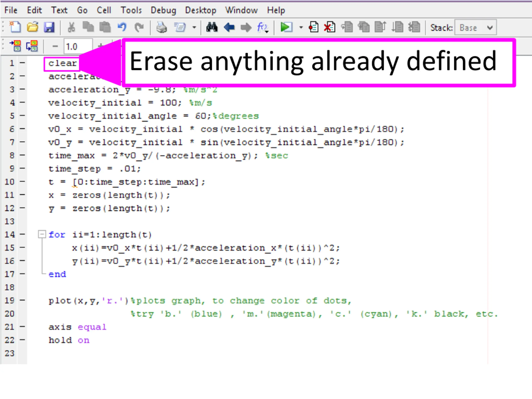Open the Edit menu

click(x=34, y=10)
